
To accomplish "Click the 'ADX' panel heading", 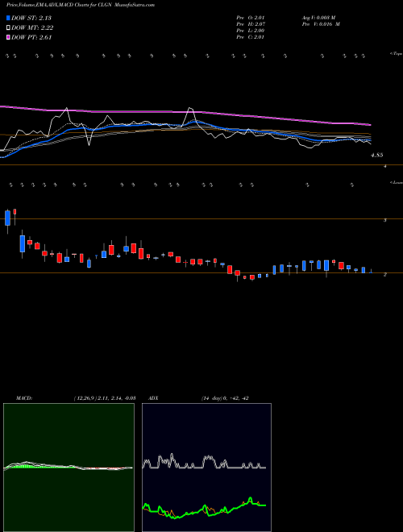I will (x=152, y=398).
